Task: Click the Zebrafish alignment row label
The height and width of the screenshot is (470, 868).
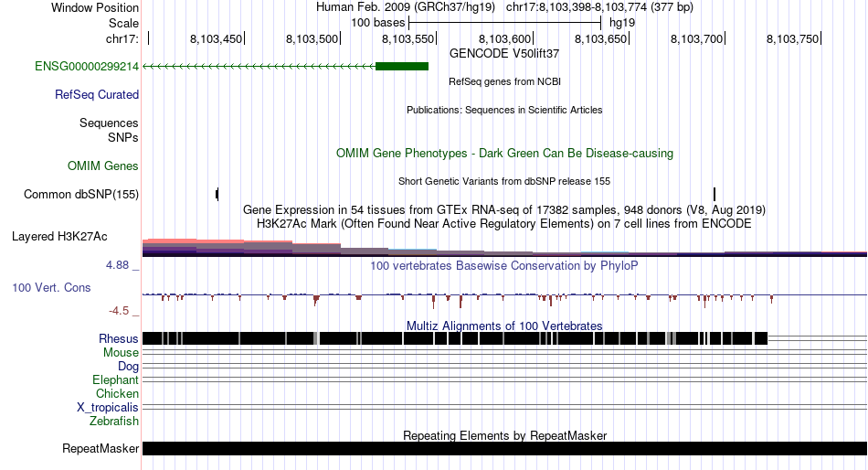Action: 114,422
